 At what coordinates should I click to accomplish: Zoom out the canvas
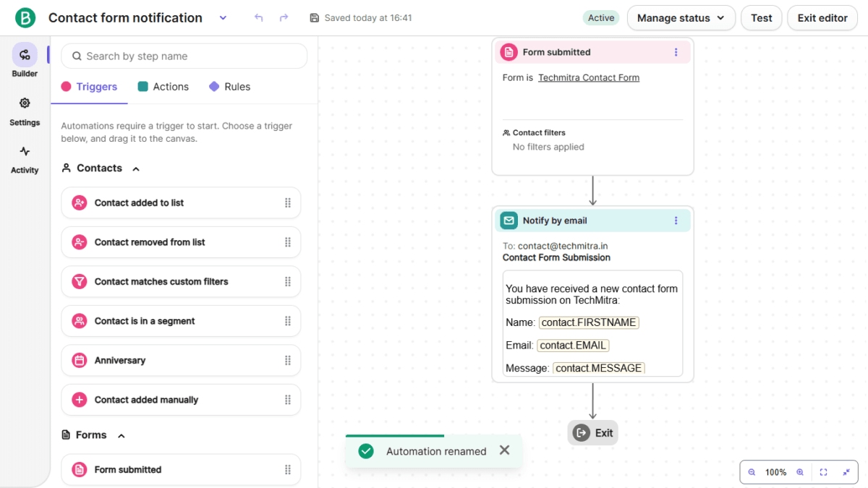coord(752,472)
